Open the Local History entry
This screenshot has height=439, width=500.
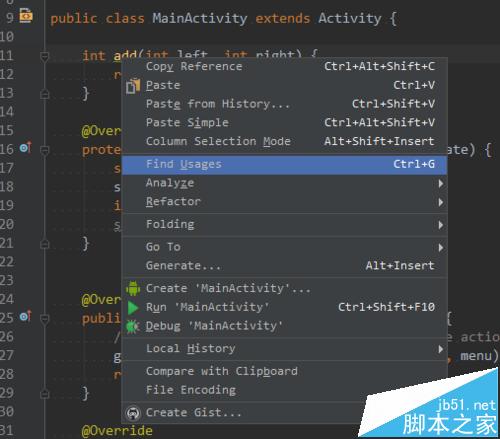284,349
